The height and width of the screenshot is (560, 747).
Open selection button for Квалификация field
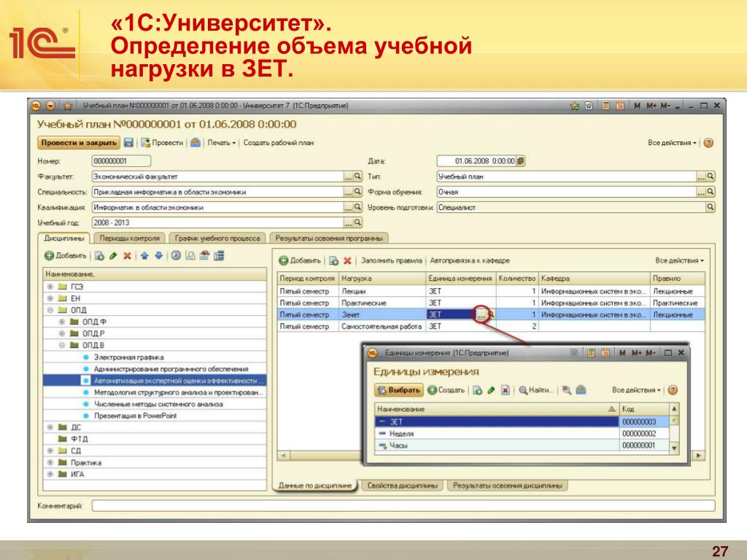click(x=348, y=207)
